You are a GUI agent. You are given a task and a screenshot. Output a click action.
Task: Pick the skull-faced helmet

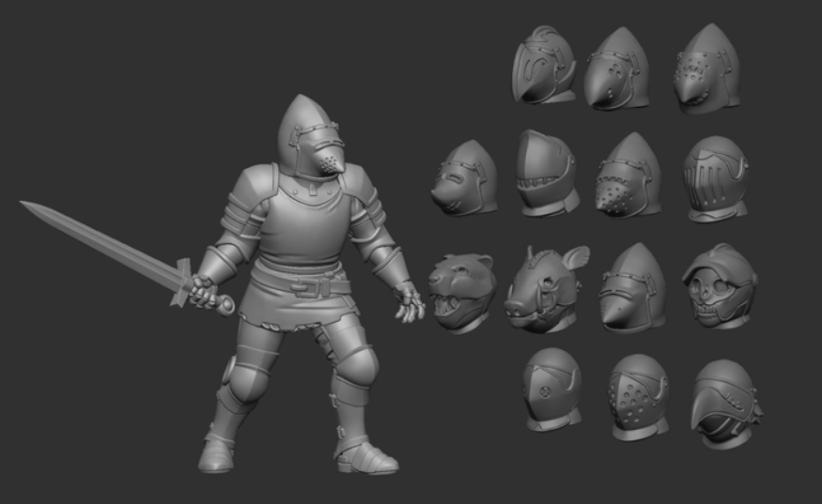[719, 286]
